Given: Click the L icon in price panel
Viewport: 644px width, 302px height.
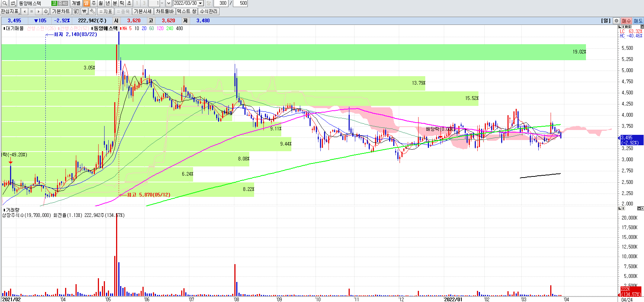Looking at the screenshot, I should (619, 27).
